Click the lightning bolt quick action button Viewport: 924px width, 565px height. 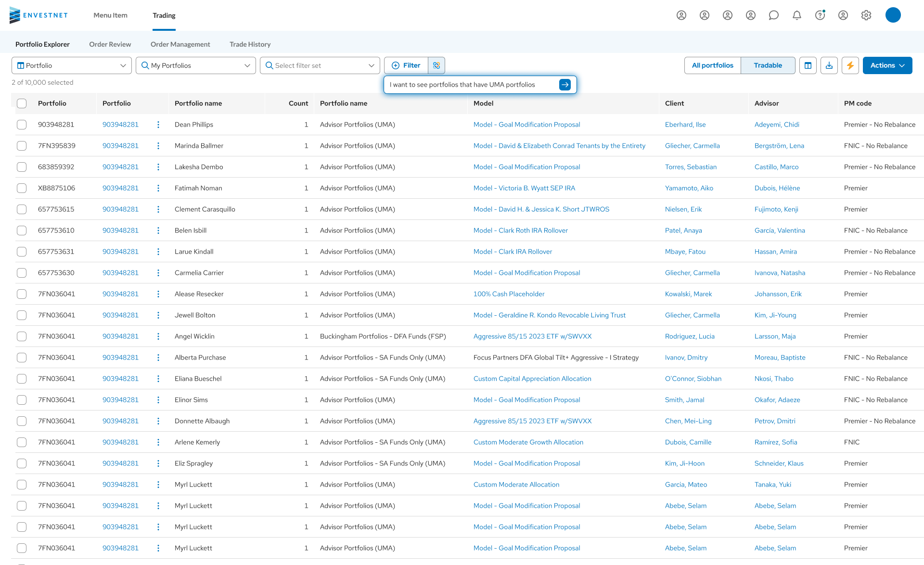[x=850, y=65]
